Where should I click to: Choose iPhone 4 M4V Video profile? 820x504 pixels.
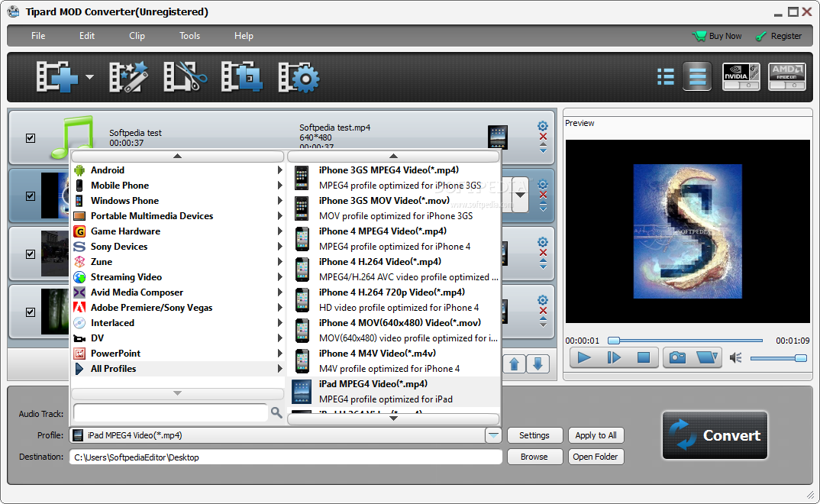[394, 360]
